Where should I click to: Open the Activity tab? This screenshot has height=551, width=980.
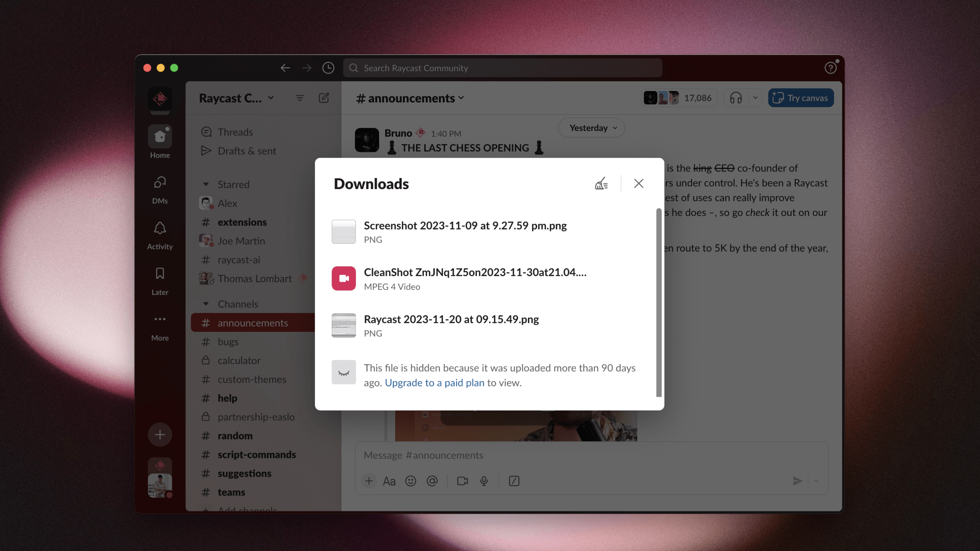tap(160, 236)
